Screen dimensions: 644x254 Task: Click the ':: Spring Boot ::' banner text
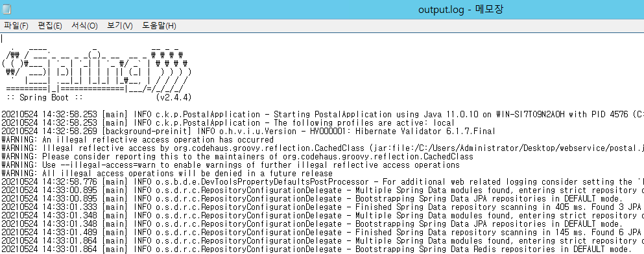45,98
